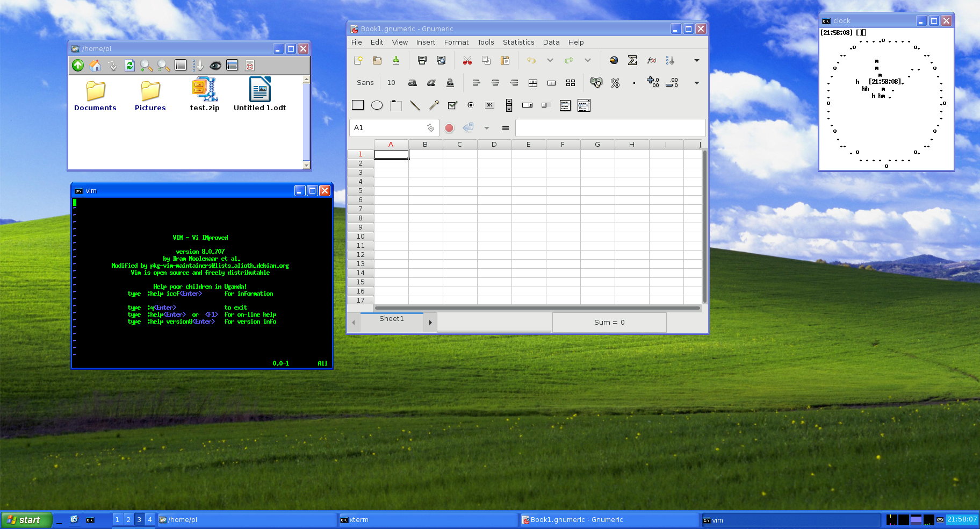Insert a hyperlink with the globe icon

614,60
